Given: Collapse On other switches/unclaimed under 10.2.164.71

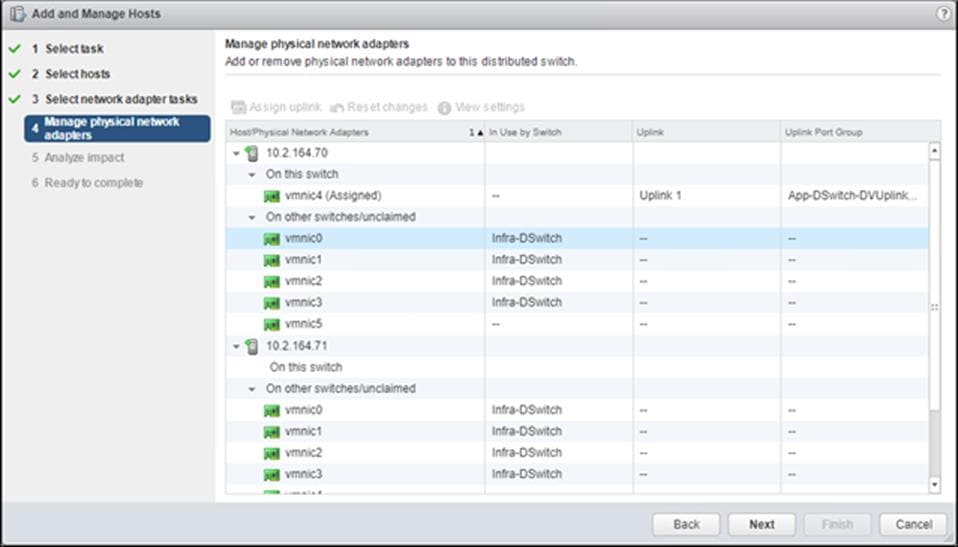Looking at the screenshot, I should 252,389.
